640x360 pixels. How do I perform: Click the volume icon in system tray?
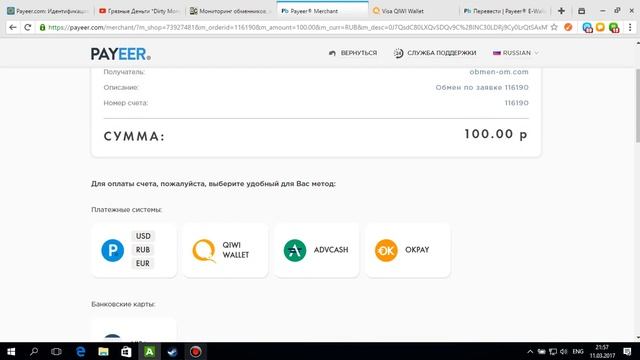pyautogui.click(x=564, y=351)
